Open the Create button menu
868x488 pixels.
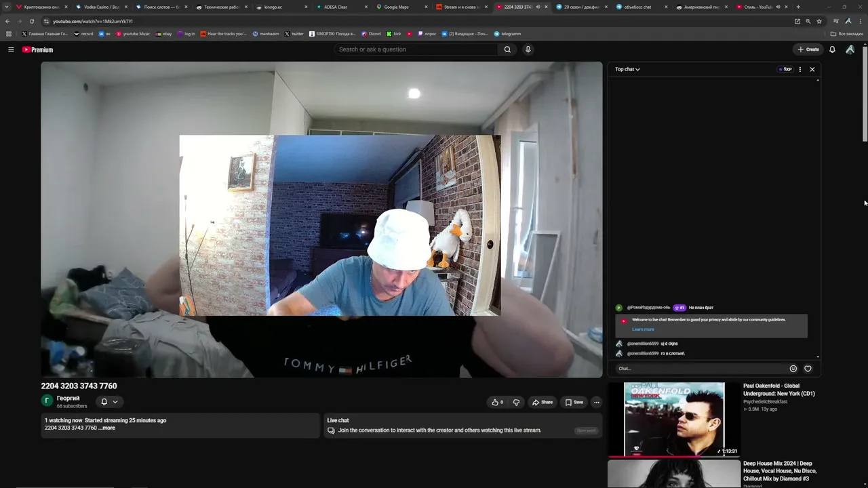(808, 49)
